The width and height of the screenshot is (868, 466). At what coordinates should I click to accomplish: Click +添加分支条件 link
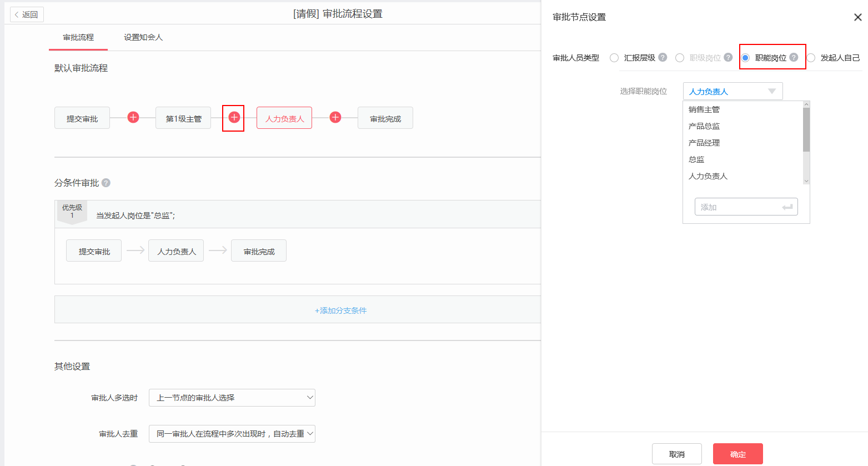point(341,310)
